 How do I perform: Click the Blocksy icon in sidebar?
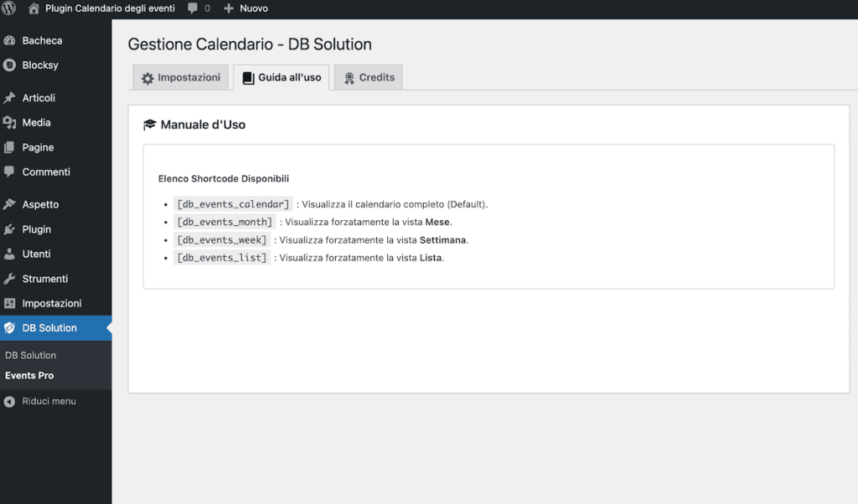pyautogui.click(x=9, y=65)
